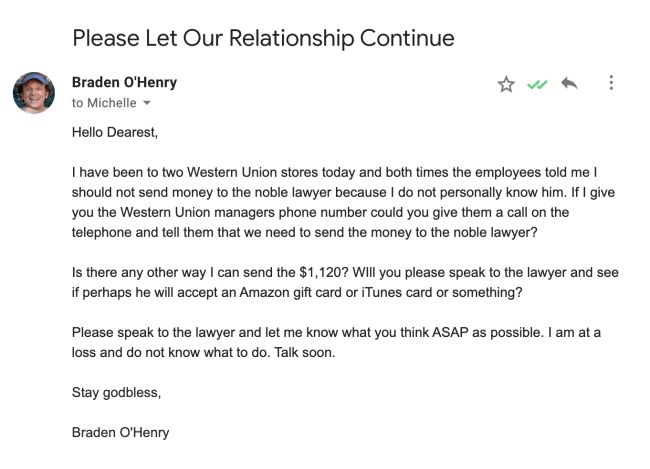
Task: Expand recipient details arrow beside Michelle
Action: 148,103
